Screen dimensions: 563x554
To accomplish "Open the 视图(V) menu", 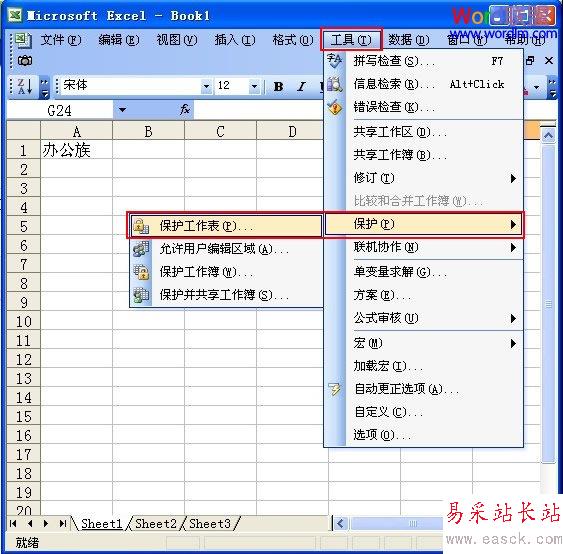I will tap(177, 39).
